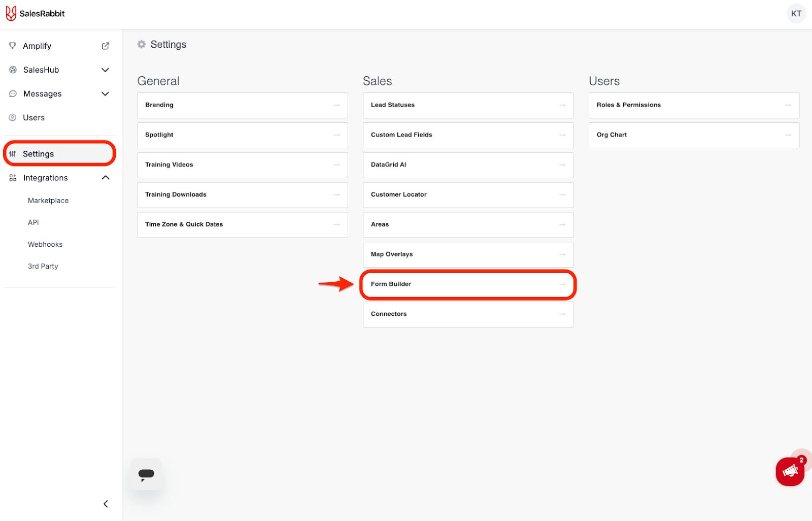812x521 pixels.
Task: Click the Settings gear icon in header
Action: (x=142, y=45)
